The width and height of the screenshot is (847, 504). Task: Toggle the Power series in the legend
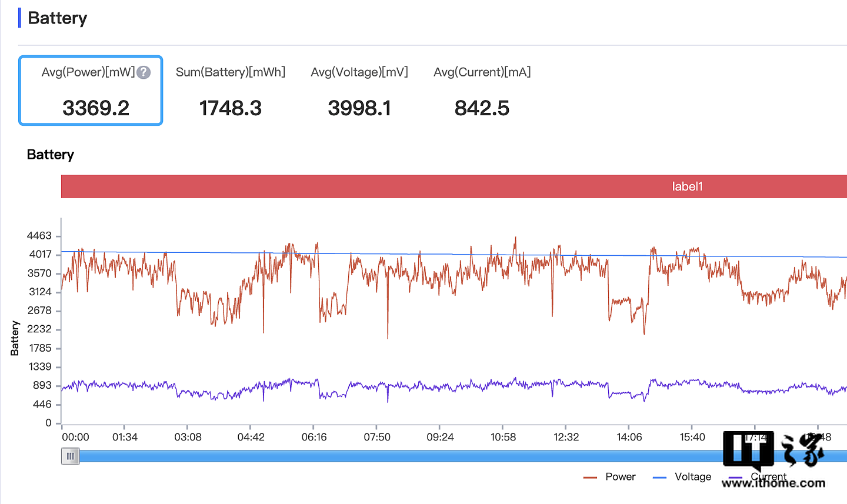click(609, 477)
